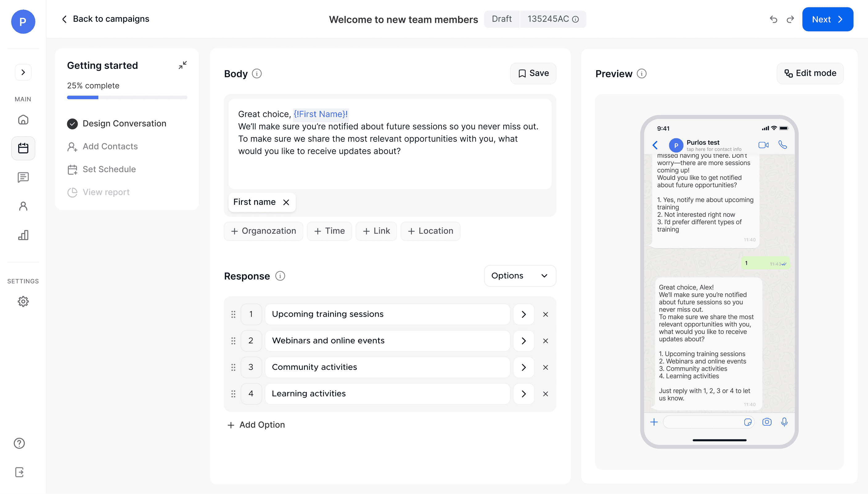Expand option 1 Upcoming training sessions
The width and height of the screenshot is (868, 494).
pos(524,314)
